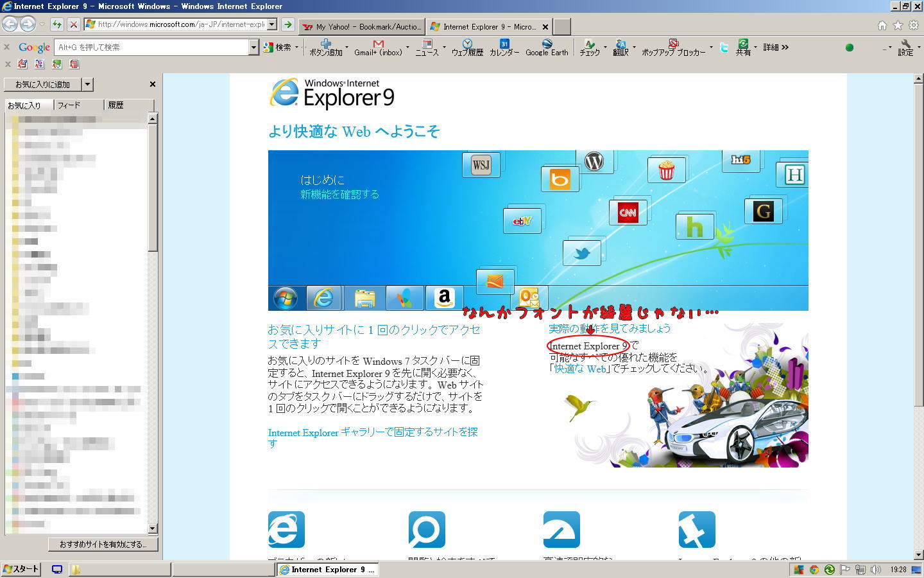Open the Home page icon
The height and width of the screenshot is (578, 924).
pyautogui.click(x=882, y=26)
